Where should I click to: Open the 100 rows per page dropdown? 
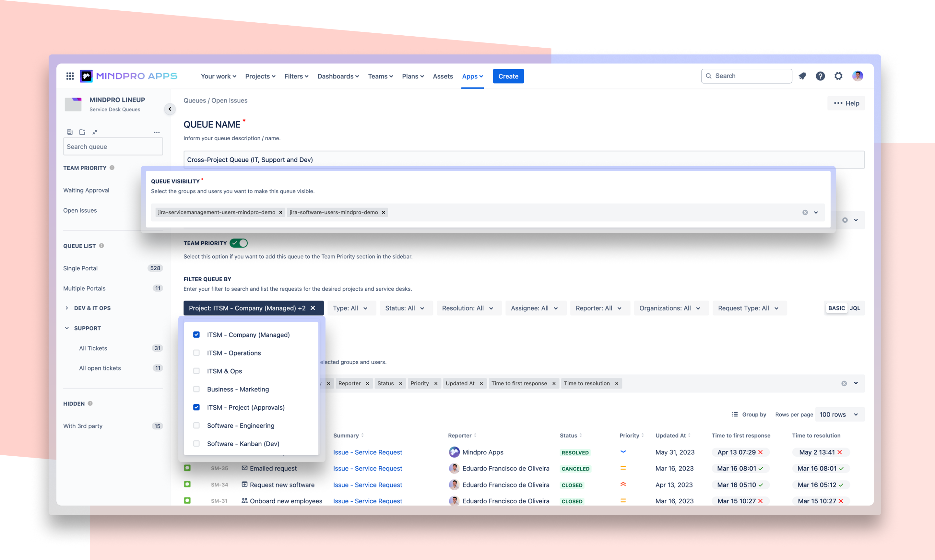click(x=840, y=414)
